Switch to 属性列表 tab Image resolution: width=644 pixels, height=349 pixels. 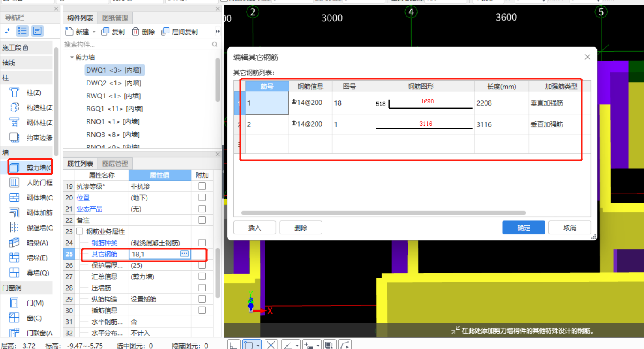pyautogui.click(x=80, y=164)
